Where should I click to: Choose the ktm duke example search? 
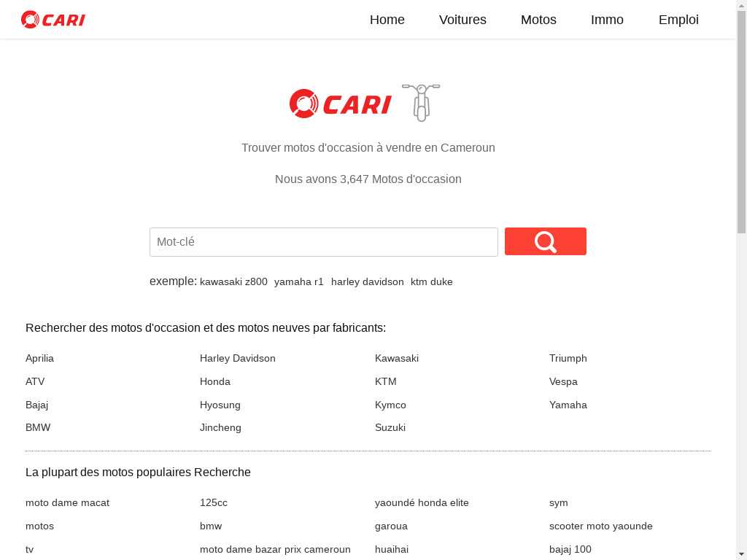(x=432, y=282)
